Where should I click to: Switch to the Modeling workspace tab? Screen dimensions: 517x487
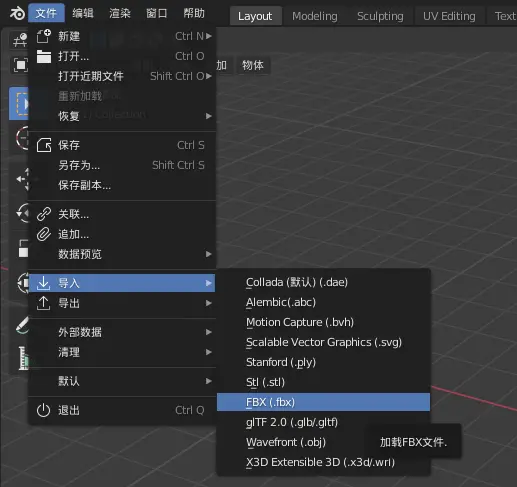315,16
